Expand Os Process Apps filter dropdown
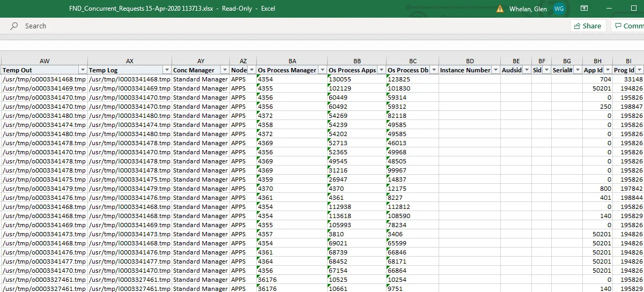644x292 pixels. click(381, 70)
